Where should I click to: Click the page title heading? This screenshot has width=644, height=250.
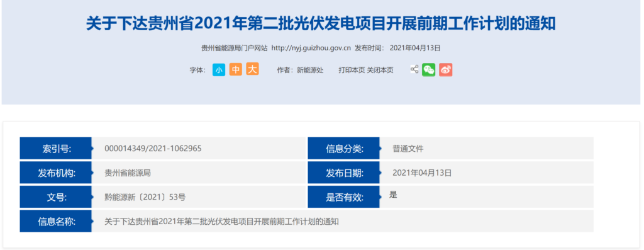(x=321, y=24)
